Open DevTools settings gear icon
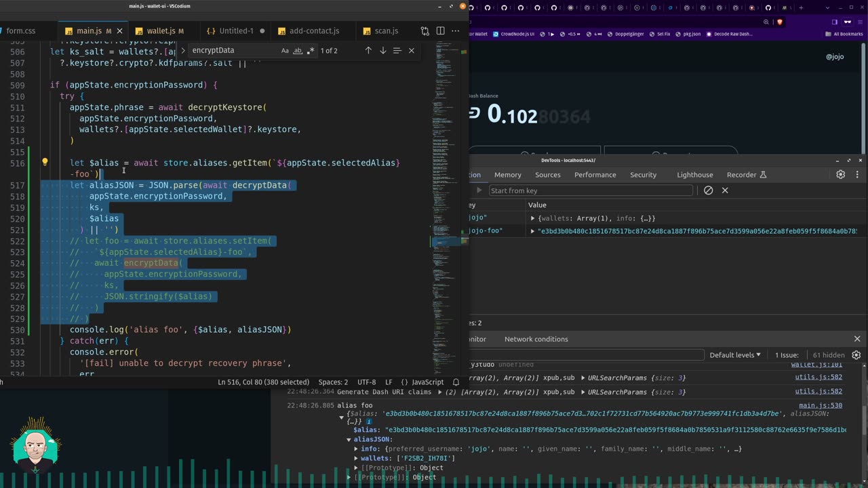 (x=841, y=175)
